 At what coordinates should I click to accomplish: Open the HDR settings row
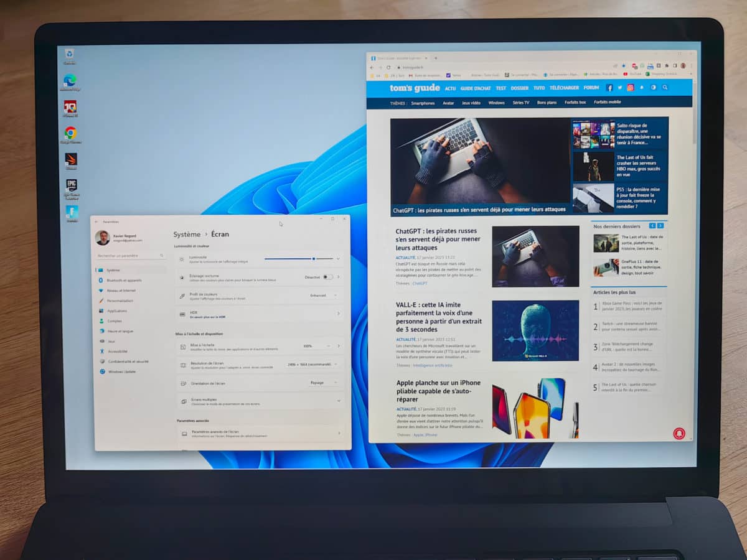[x=258, y=314]
